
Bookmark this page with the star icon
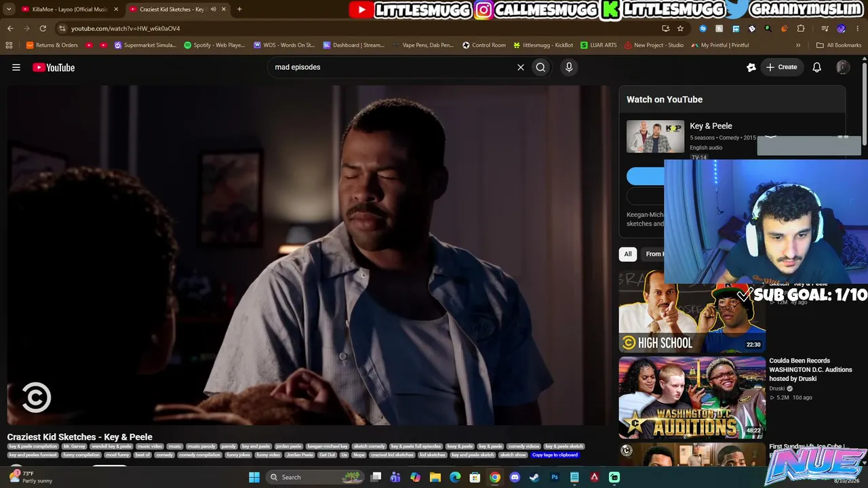680,28
